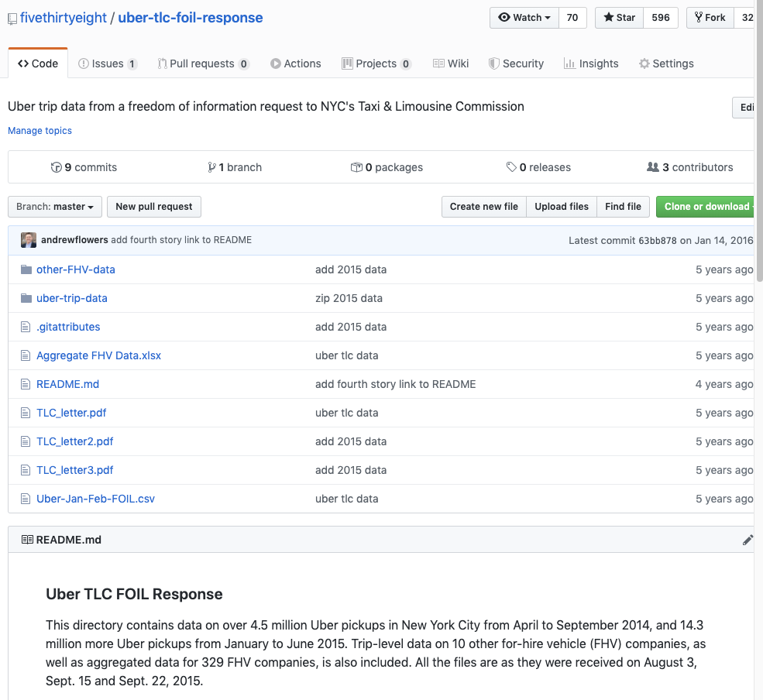The height and width of the screenshot is (700, 763).
Task: Open the Wiki tab
Action: tap(451, 63)
